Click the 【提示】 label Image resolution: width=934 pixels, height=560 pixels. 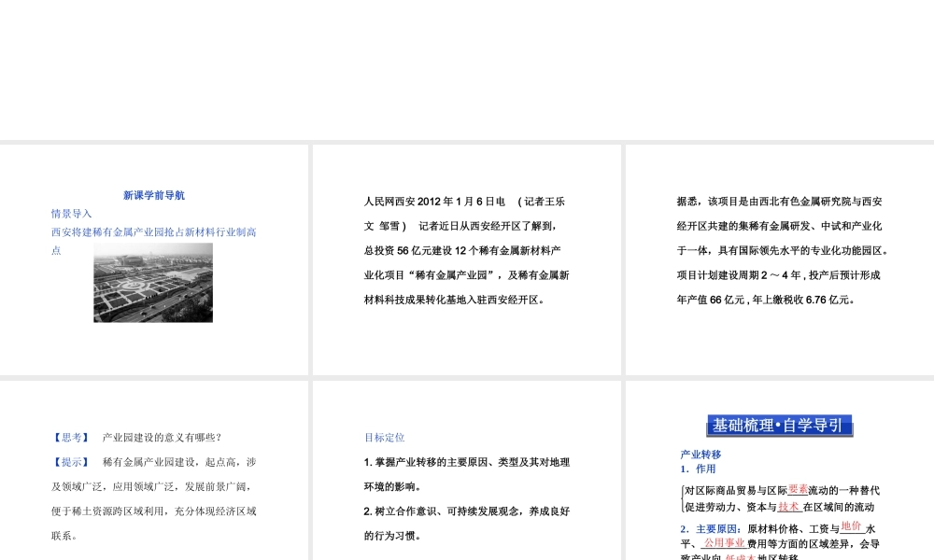coord(70,462)
